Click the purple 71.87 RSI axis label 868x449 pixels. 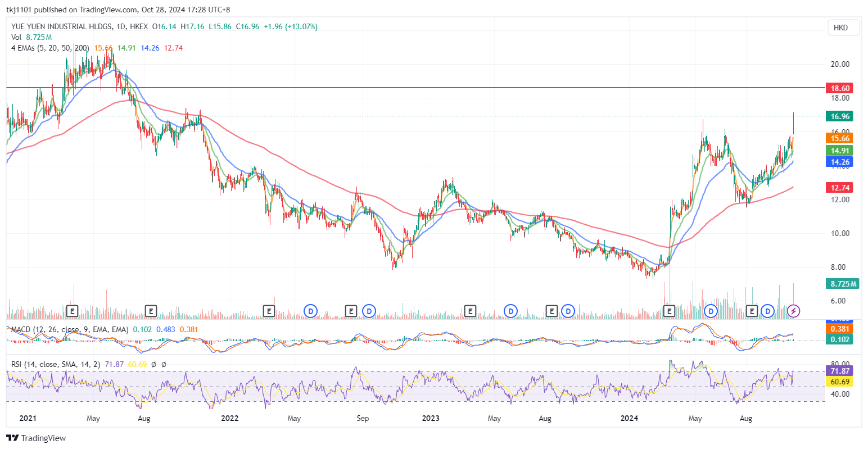[x=839, y=371]
